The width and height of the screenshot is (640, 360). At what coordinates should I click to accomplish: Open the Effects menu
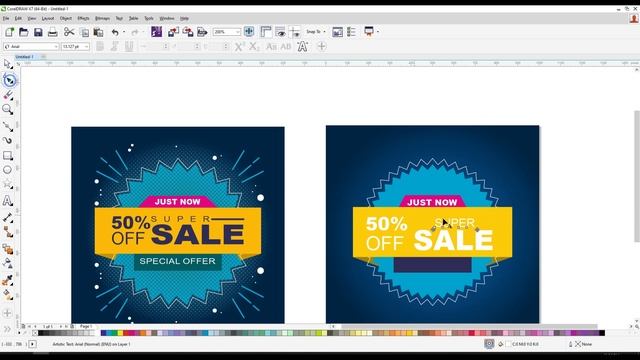point(83,18)
